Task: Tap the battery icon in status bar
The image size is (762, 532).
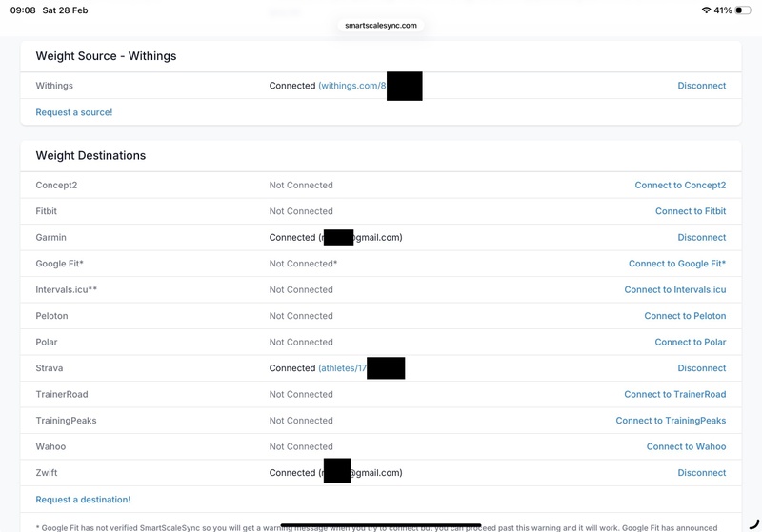Action: pyautogui.click(x=743, y=10)
